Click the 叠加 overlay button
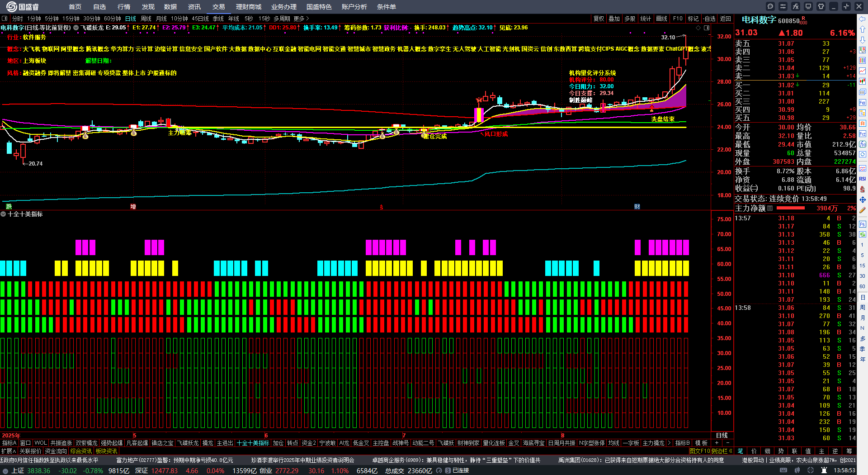Screen dimensions: 868x475 click(614, 19)
